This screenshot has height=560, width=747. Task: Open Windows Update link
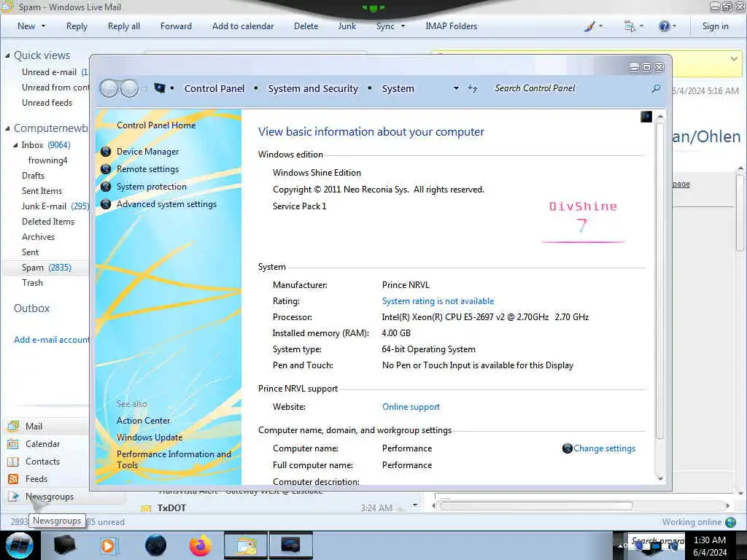coord(149,437)
